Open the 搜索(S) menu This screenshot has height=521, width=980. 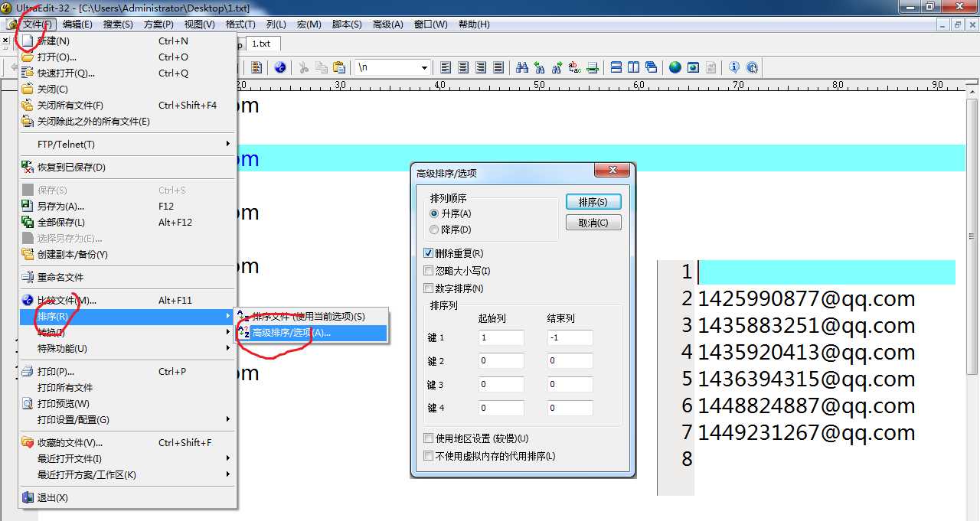tap(118, 24)
